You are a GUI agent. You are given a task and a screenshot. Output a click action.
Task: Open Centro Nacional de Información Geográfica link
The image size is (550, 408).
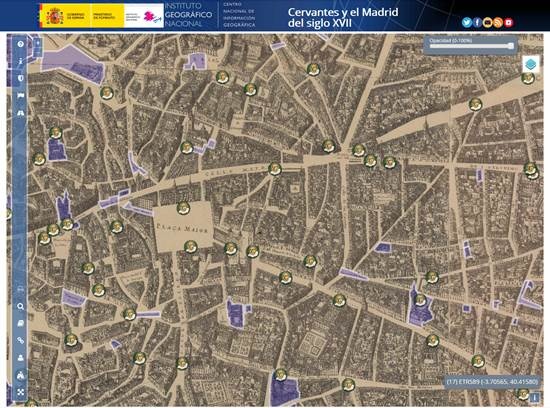(239, 15)
